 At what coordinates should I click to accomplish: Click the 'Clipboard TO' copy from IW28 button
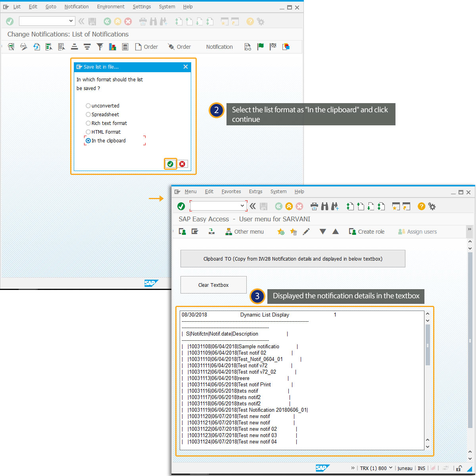(x=293, y=259)
